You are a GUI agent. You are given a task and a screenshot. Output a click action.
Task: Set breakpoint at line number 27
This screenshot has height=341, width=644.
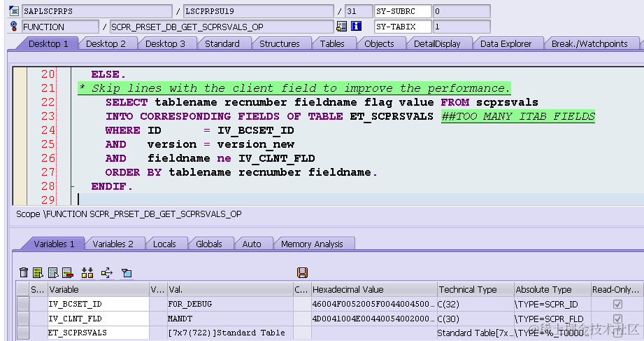click(x=48, y=172)
